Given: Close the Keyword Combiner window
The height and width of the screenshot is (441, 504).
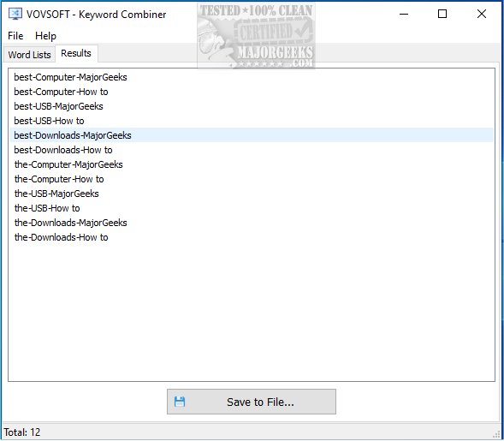Looking at the screenshot, I should [x=482, y=14].
